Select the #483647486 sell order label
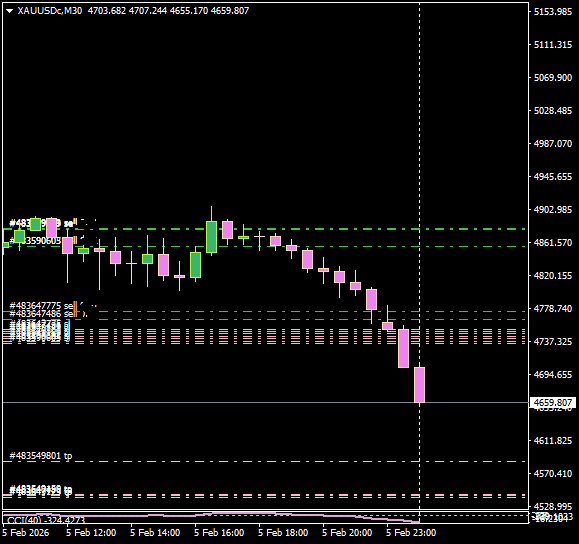 [43, 314]
